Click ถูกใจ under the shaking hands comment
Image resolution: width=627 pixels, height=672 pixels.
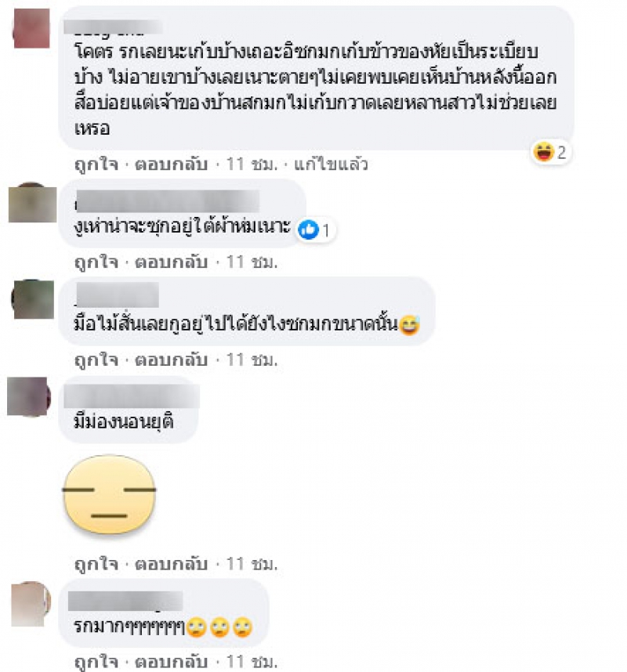(96, 359)
